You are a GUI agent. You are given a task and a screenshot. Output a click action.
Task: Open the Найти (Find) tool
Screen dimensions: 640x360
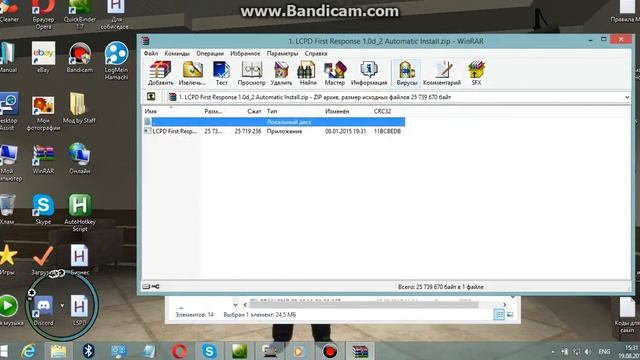click(x=308, y=73)
